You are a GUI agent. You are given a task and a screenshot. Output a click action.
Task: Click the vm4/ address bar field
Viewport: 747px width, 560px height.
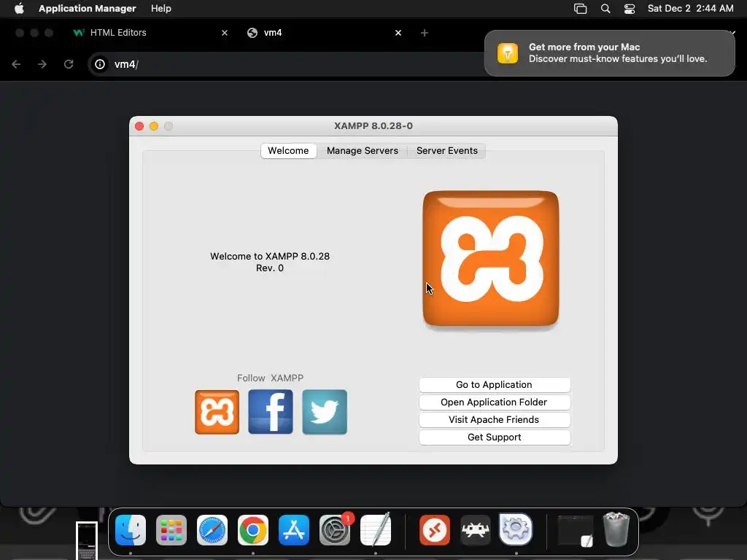(286, 64)
